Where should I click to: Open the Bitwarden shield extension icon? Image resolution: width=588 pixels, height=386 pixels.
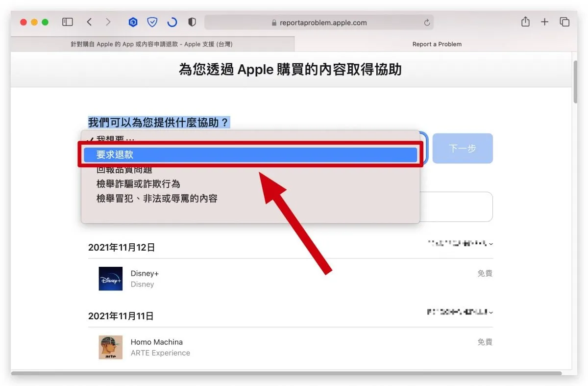click(152, 22)
